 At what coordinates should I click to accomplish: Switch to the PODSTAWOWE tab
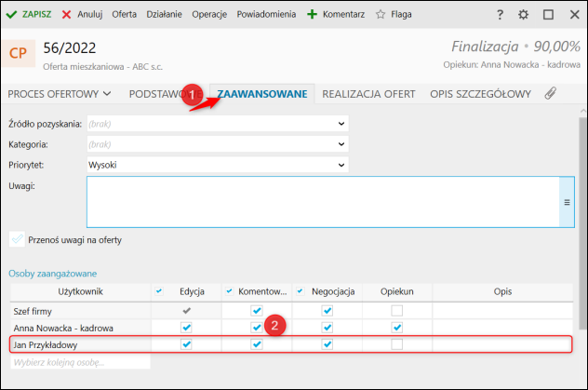click(x=165, y=94)
